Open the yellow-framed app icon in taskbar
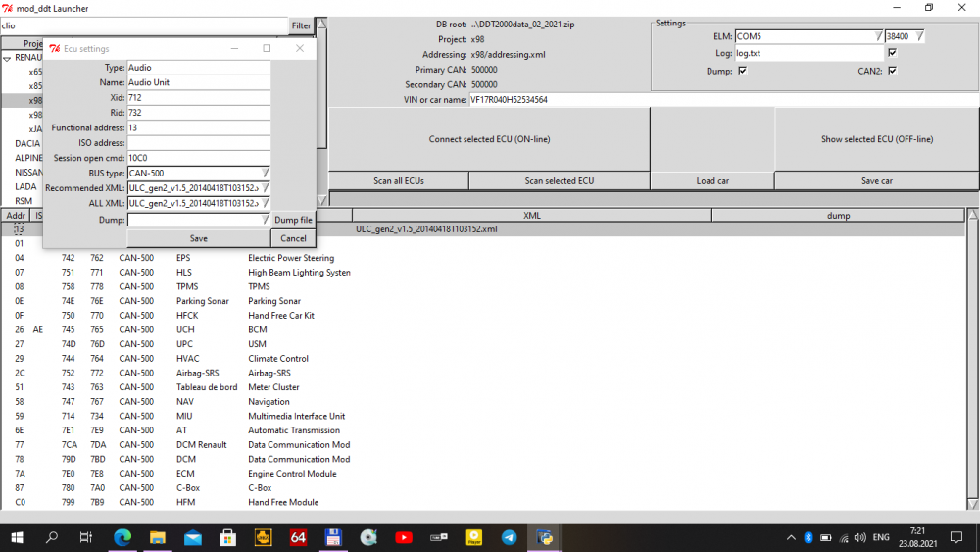This screenshot has width=980, height=552. pos(263,537)
